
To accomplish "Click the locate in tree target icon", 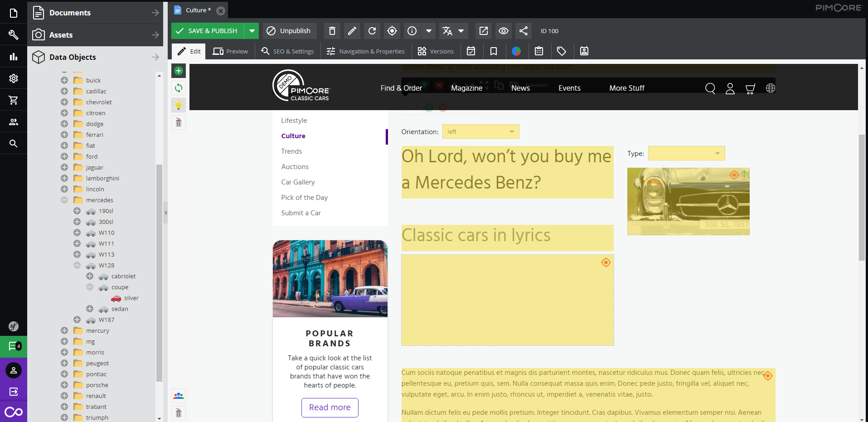I will pos(392,31).
